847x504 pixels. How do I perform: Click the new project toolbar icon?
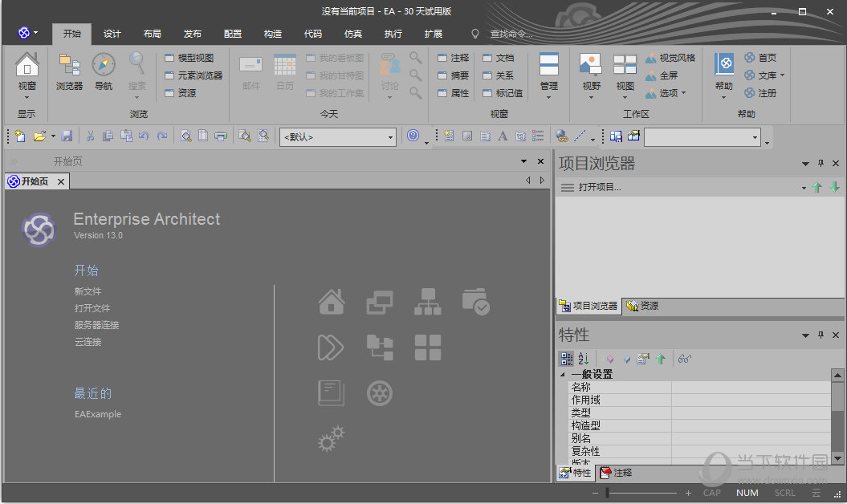20,136
